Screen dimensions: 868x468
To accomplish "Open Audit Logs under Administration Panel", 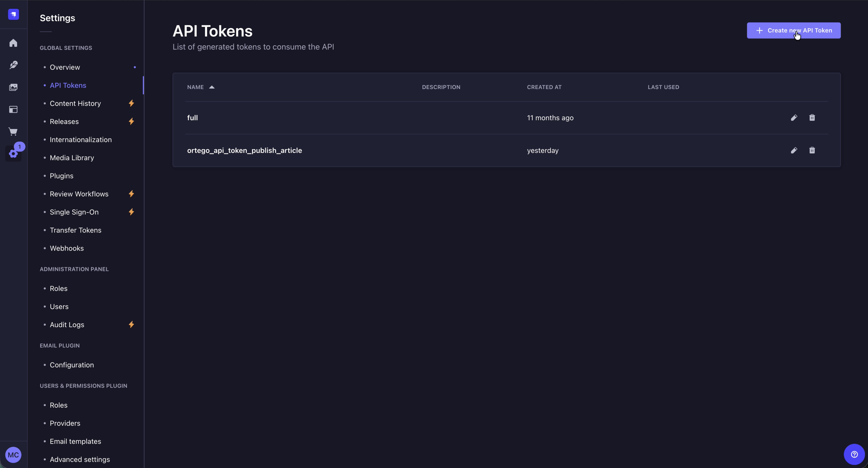I will pos(67,325).
